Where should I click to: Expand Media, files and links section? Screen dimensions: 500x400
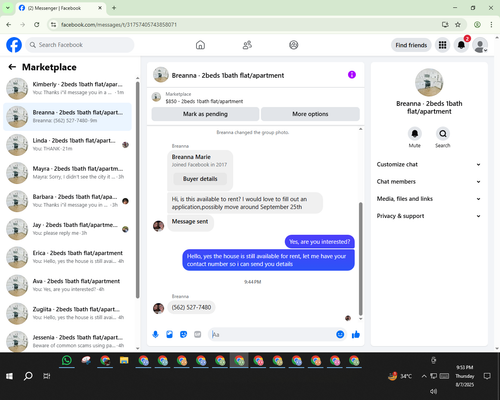(x=429, y=199)
